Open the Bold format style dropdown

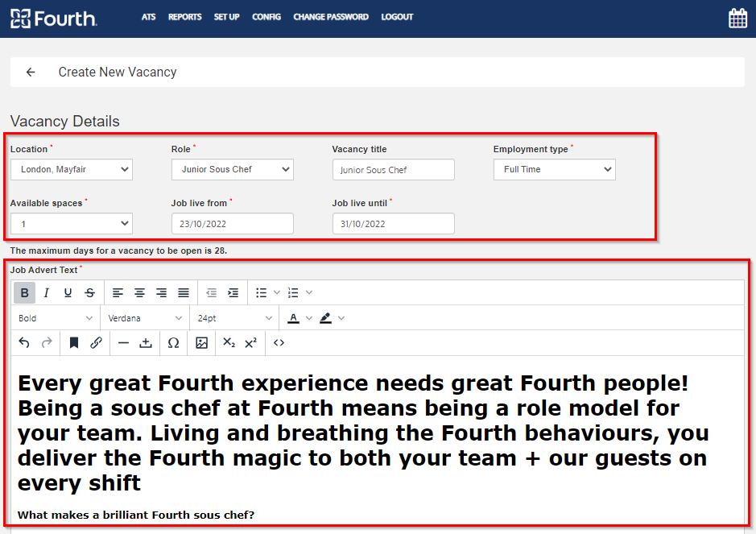click(55, 318)
